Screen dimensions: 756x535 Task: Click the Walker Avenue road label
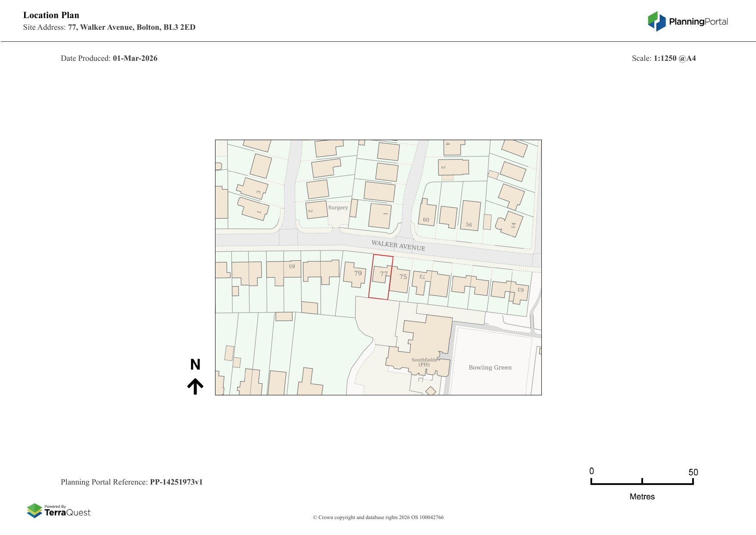coord(398,246)
